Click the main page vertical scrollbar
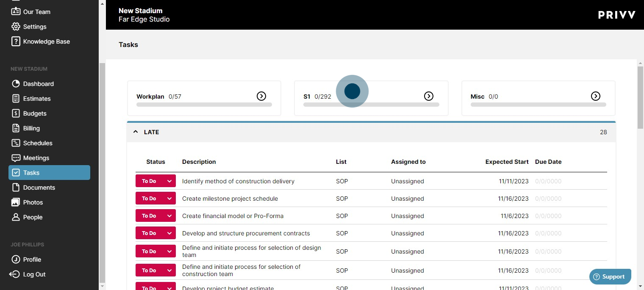This screenshot has height=290, width=644. [640, 97]
